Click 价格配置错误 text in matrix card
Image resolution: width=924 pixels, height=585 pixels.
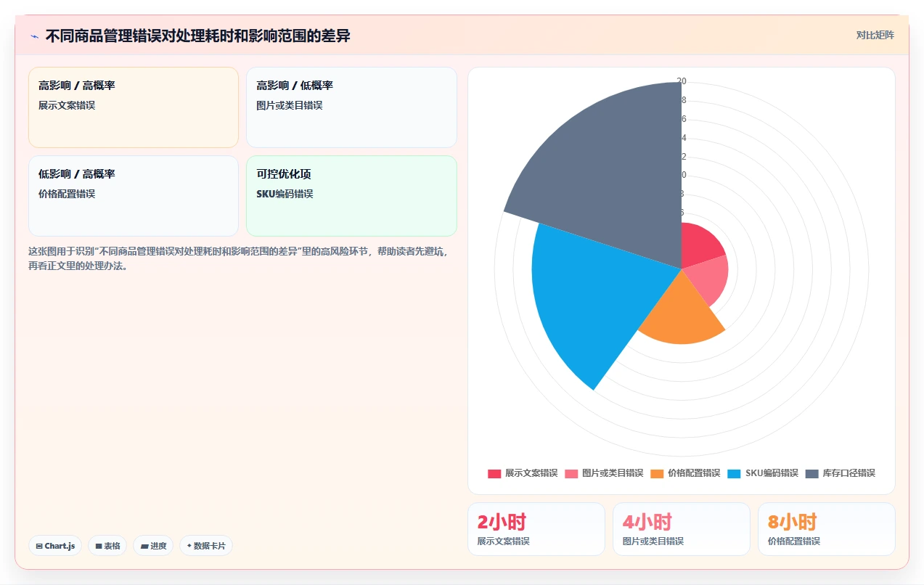tap(67, 194)
